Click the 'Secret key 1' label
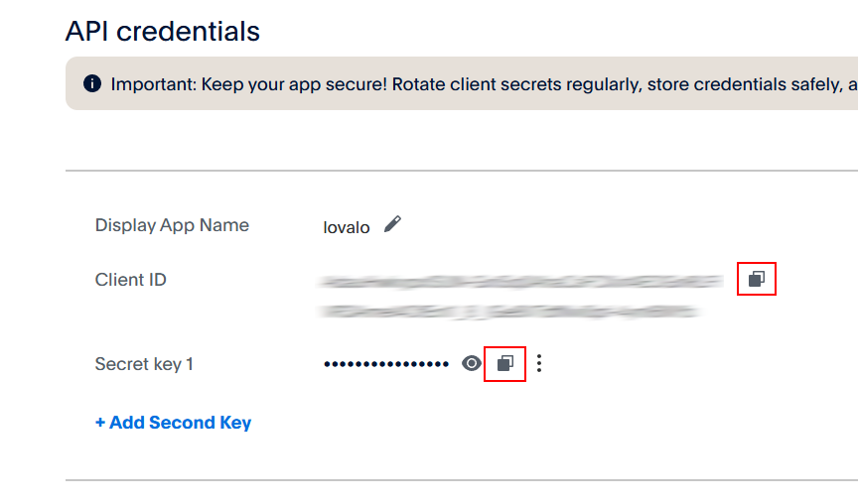 pyautogui.click(x=144, y=364)
